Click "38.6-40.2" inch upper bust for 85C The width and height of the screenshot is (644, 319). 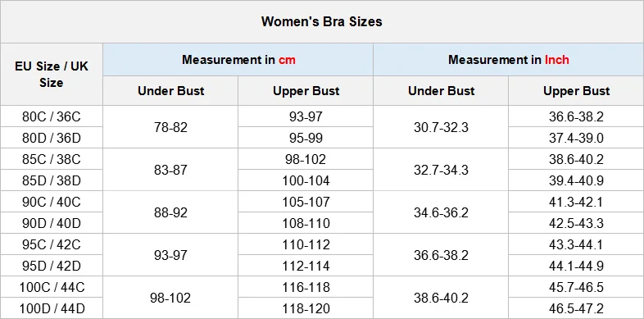click(576, 159)
